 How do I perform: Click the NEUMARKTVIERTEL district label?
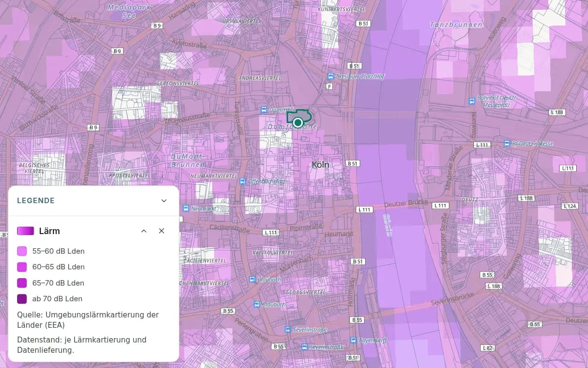click(x=214, y=176)
